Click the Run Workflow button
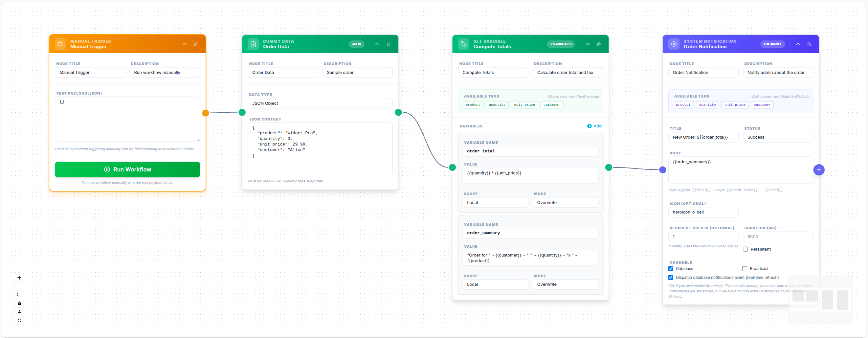Image resolution: width=868 pixels, height=338 pixels. pyautogui.click(x=127, y=169)
